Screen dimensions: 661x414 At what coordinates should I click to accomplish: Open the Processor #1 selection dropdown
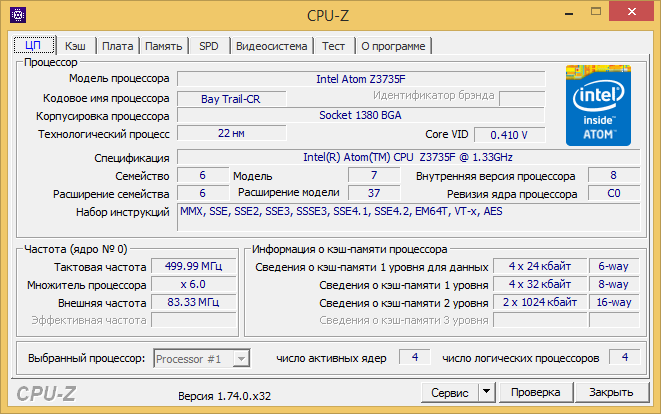(x=202, y=359)
